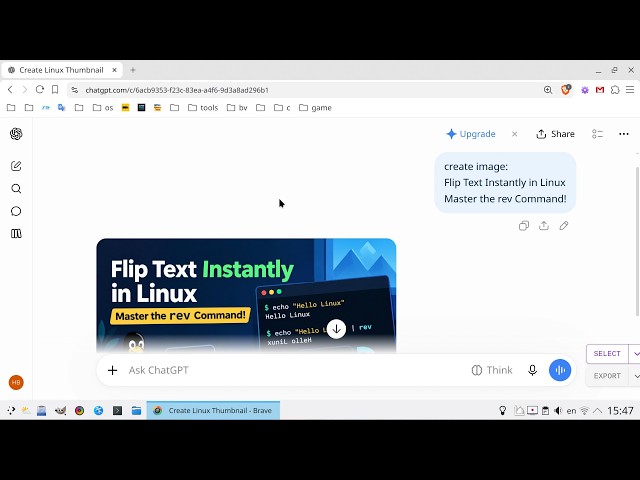Share the user message via upload icon

pyautogui.click(x=544, y=226)
